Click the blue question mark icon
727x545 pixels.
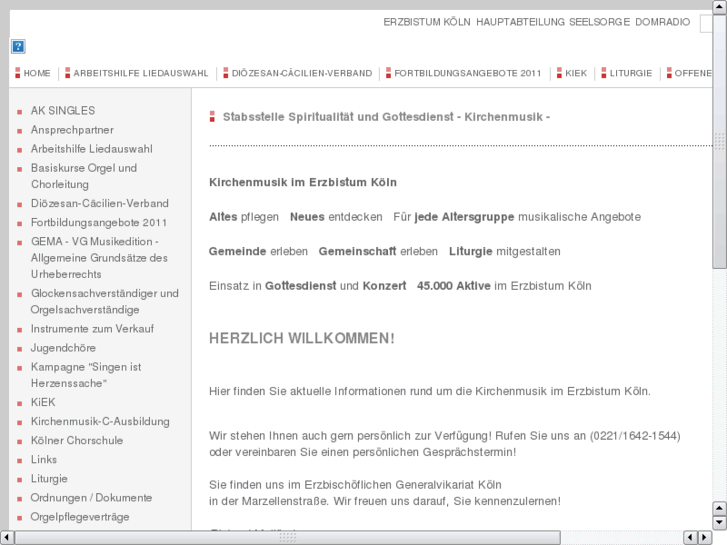(18, 46)
